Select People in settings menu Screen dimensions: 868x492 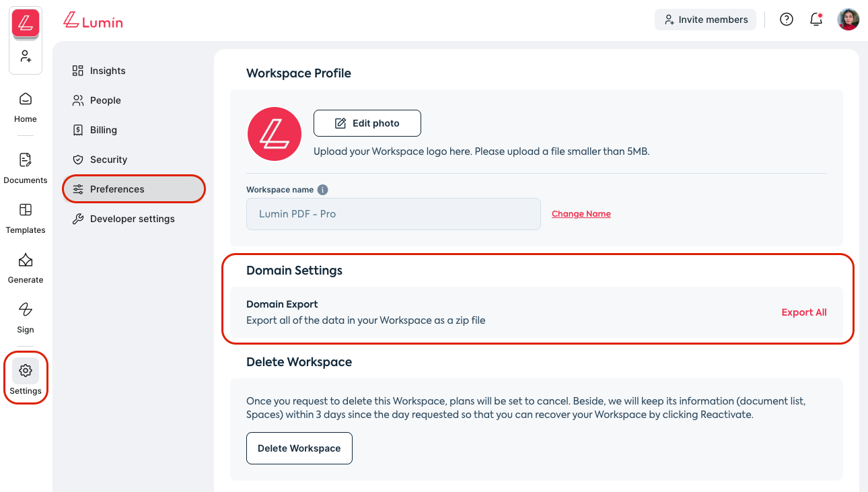point(106,100)
